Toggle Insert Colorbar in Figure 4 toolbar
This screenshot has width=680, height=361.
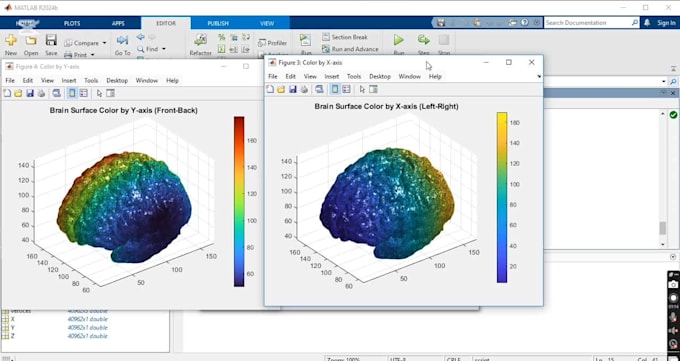(72, 93)
